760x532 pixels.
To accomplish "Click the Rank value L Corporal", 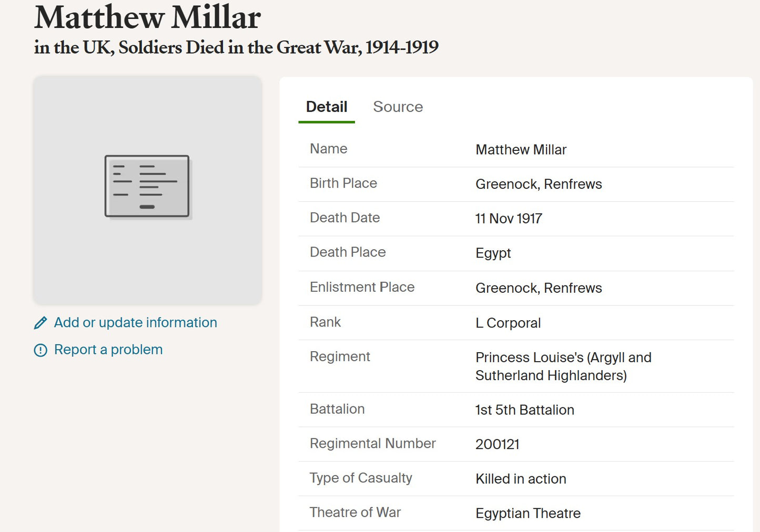I will point(508,323).
